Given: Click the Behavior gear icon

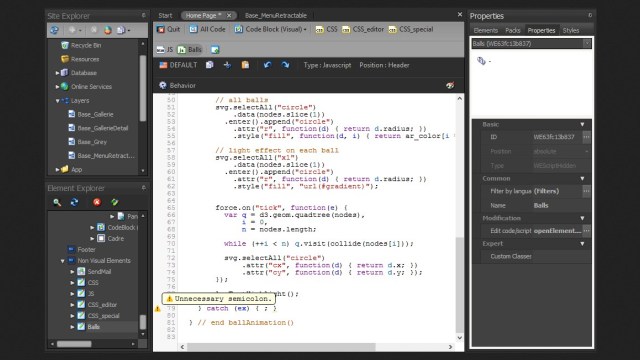Looking at the screenshot, I should pyautogui.click(x=163, y=85).
